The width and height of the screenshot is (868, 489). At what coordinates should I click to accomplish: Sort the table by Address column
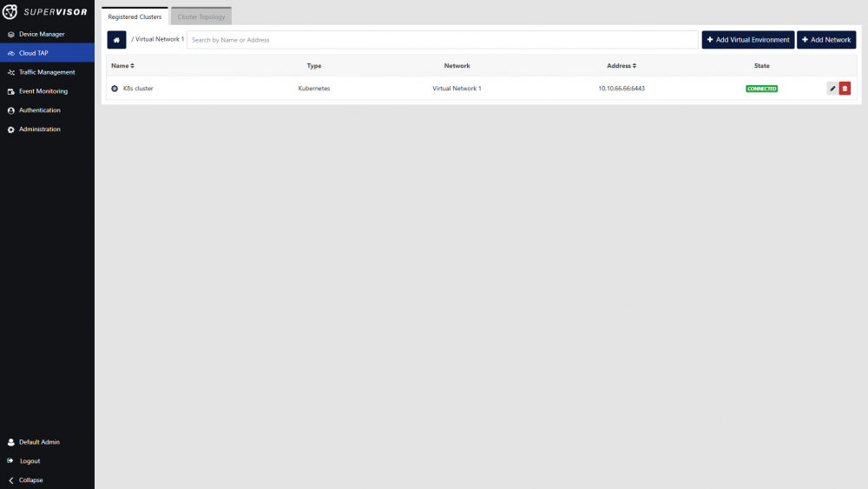(621, 66)
